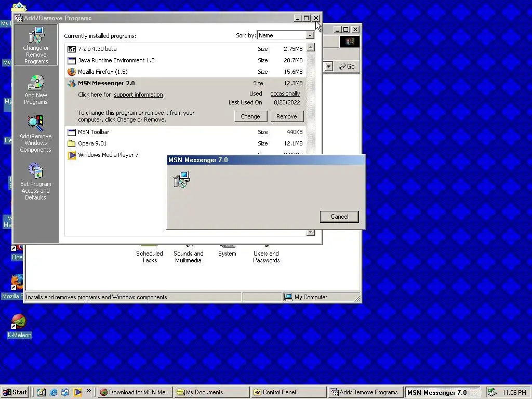Image resolution: width=532 pixels, height=399 pixels.
Task: Click the Go button in Control Panel
Action: 348,66
